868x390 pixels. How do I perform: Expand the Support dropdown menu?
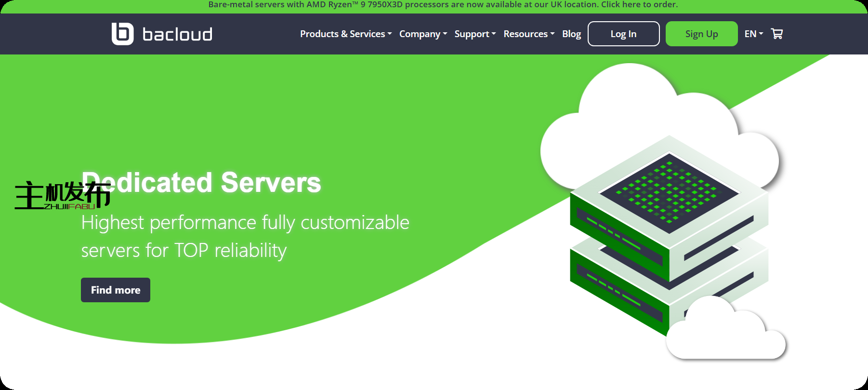point(475,34)
